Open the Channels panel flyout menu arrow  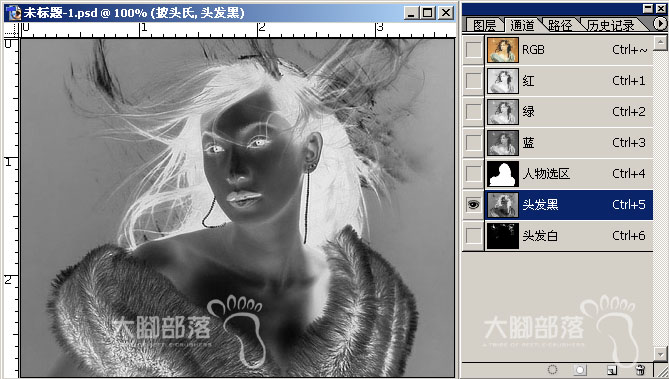(x=660, y=23)
